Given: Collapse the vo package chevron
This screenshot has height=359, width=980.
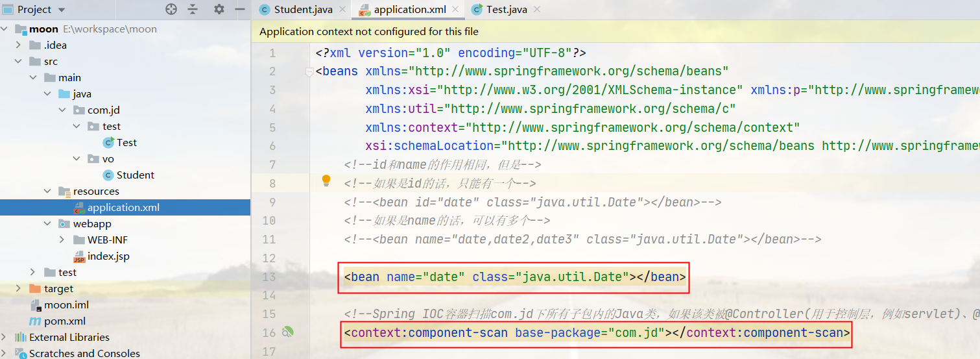Looking at the screenshot, I should tap(77, 159).
